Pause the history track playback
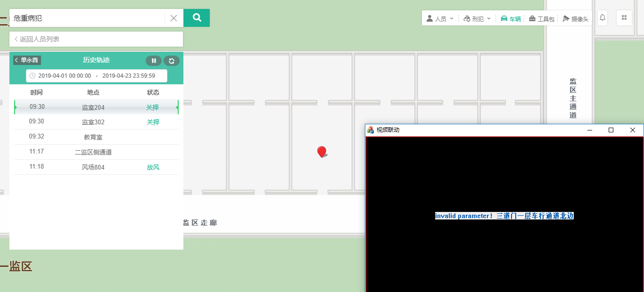This screenshot has width=644, height=292. pos(154,61)
